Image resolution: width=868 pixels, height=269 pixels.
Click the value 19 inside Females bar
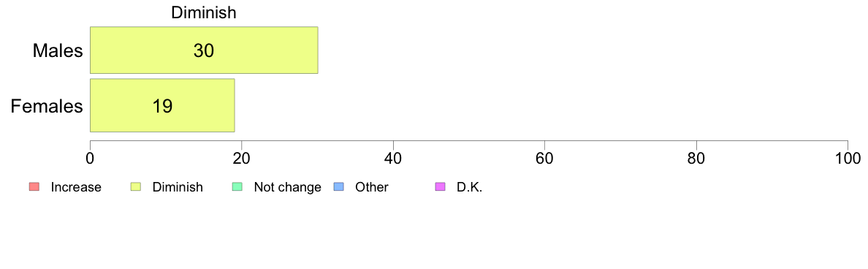(162, 106)
